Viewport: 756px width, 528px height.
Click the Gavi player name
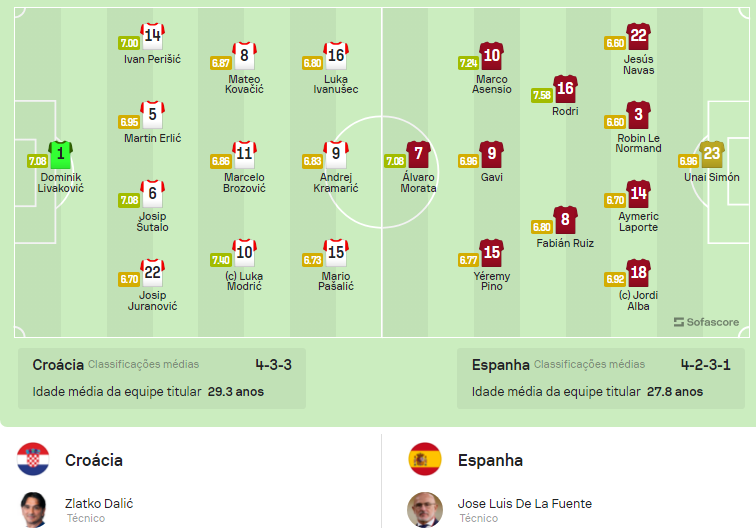pos(491,177)
